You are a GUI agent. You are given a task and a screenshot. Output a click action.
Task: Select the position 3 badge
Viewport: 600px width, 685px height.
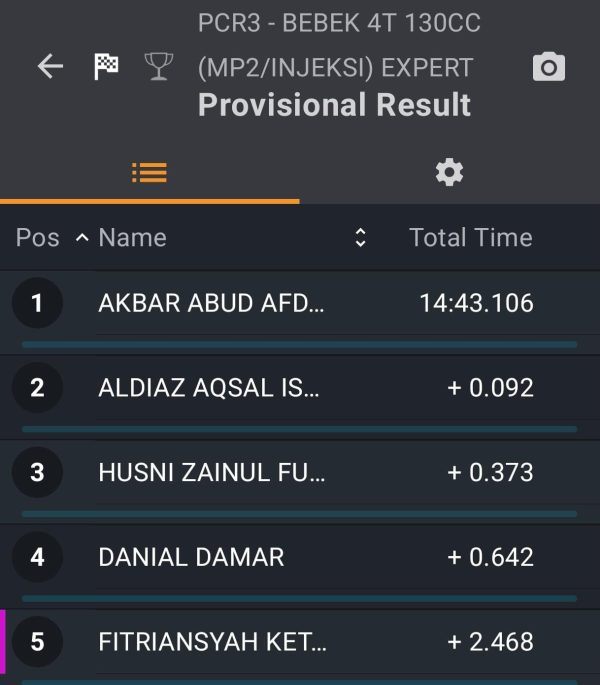(x=37, y=472)
